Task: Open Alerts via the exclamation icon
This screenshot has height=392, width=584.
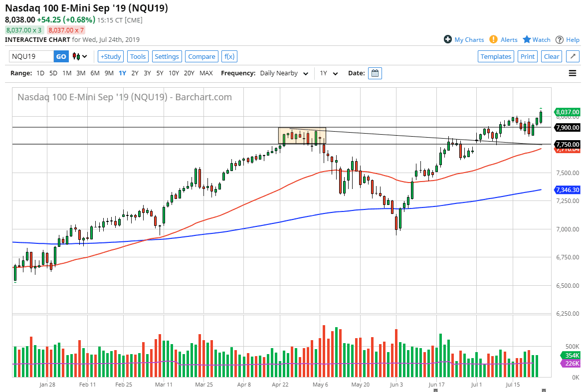Action: click(494, 39)
